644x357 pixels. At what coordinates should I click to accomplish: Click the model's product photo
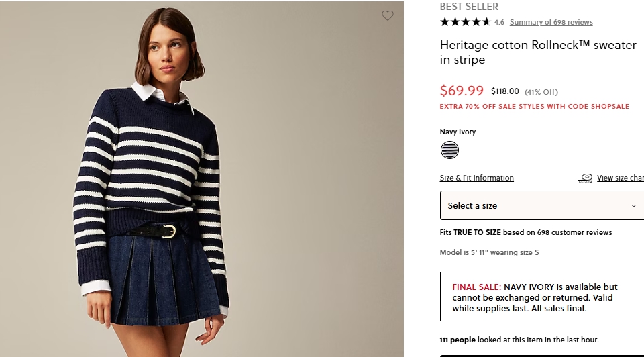click(202, 179)
